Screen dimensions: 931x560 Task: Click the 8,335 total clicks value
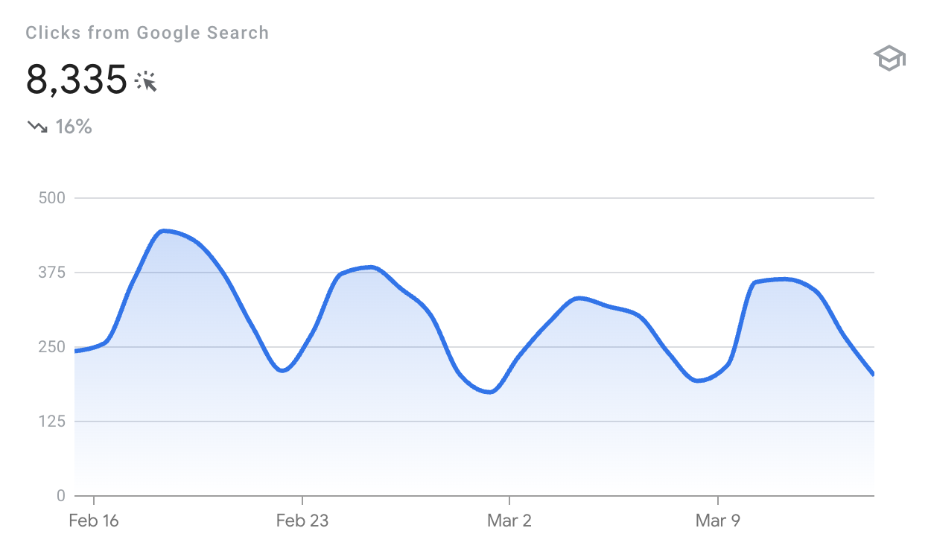click(x=77, y=80)
